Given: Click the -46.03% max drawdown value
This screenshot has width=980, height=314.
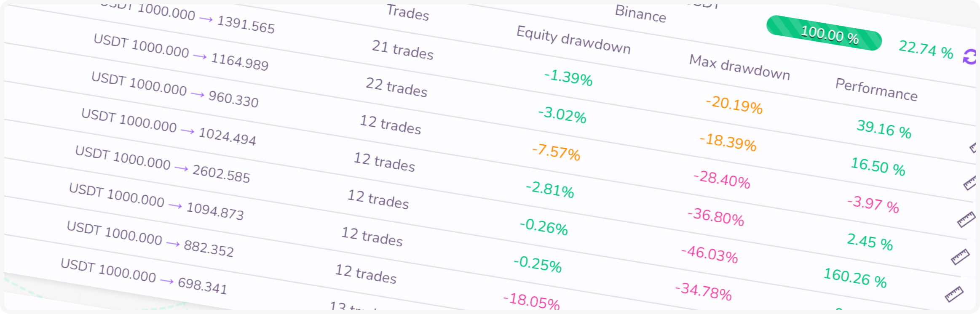Looking at the screenshot, I should pyautogui.click(x=710, y=254).
